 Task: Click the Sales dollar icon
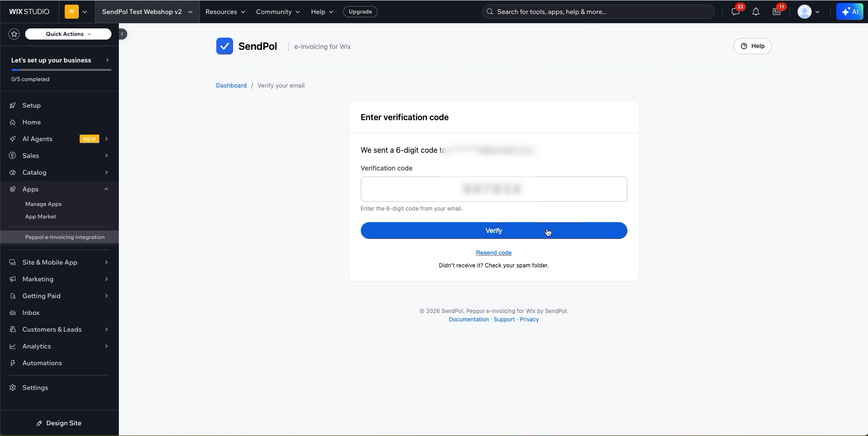coord(13,156)
